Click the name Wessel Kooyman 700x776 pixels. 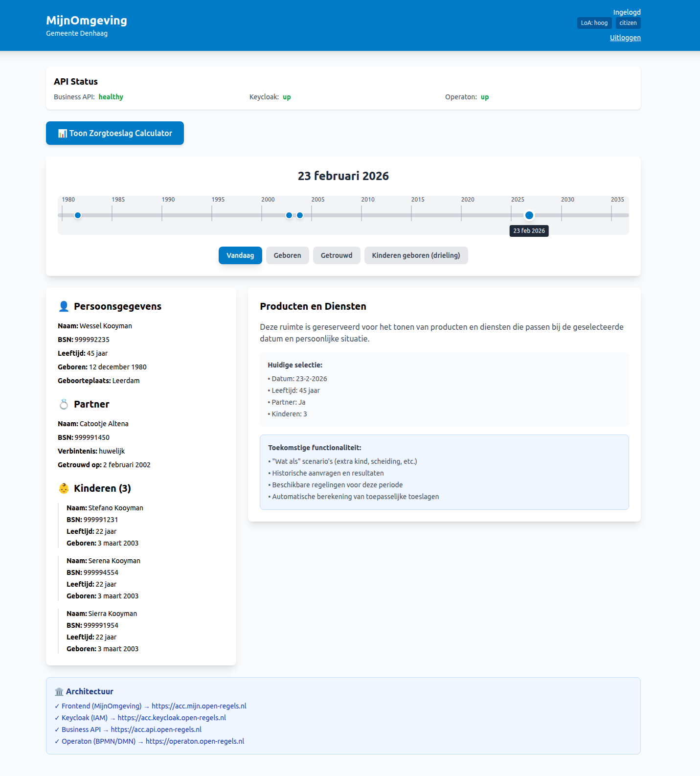(106, 326)
